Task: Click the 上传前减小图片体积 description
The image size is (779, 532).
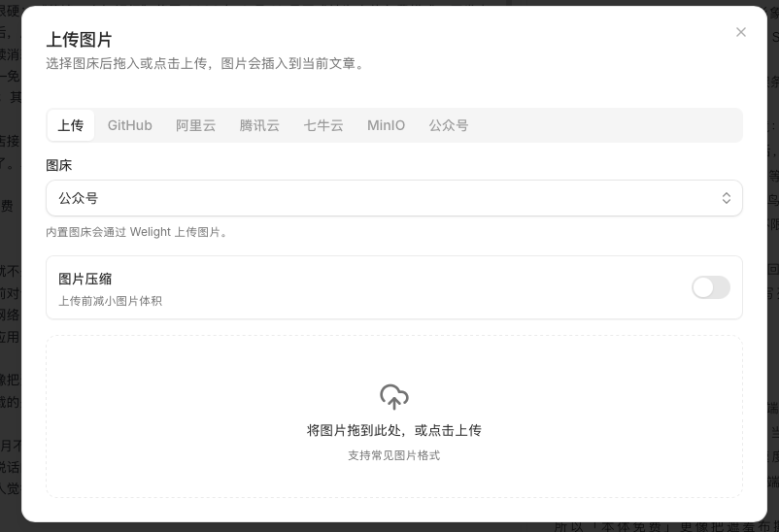Action: point(111,301)
